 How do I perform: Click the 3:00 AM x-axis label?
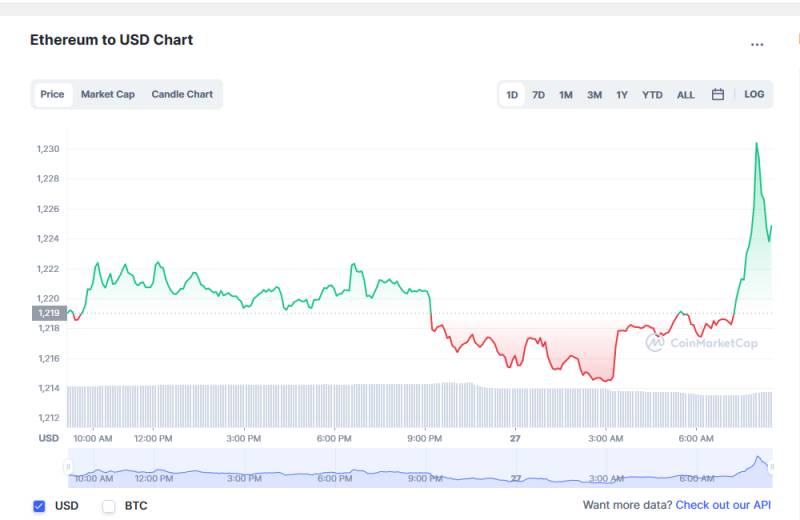tap(606, 438)
